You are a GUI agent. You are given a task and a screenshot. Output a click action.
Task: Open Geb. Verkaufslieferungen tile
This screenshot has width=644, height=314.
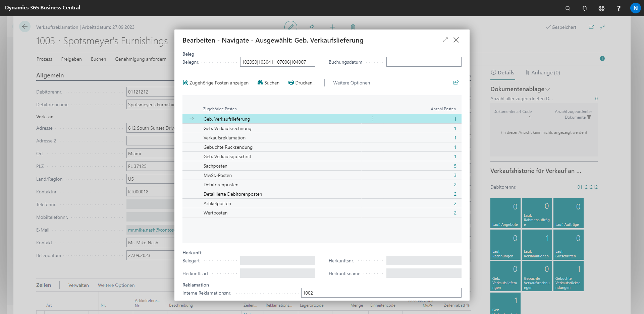pos(505,276)
